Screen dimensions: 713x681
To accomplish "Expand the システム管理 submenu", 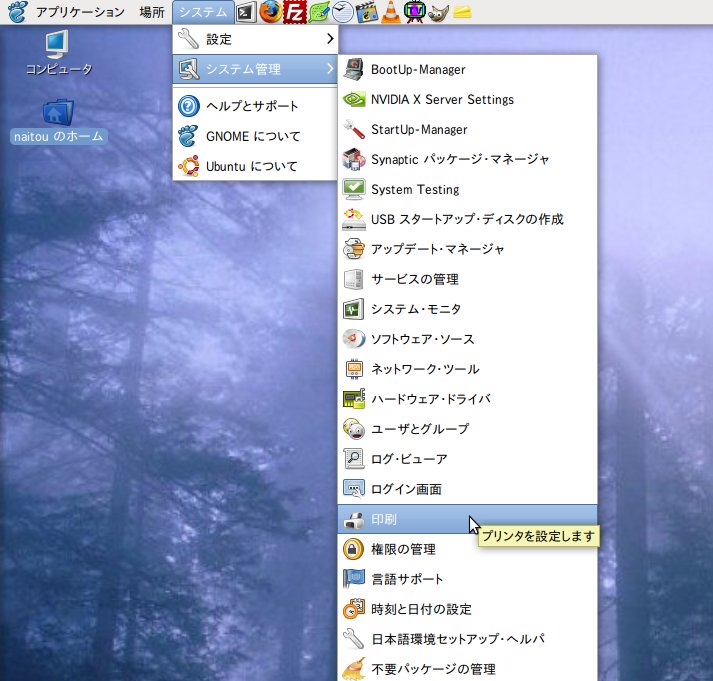I will point(255,69).
